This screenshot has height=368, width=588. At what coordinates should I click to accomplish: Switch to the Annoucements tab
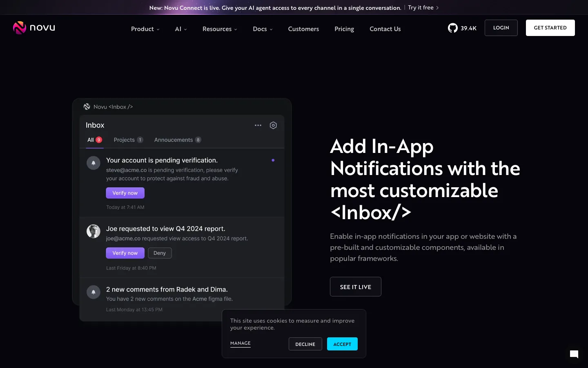178,140
